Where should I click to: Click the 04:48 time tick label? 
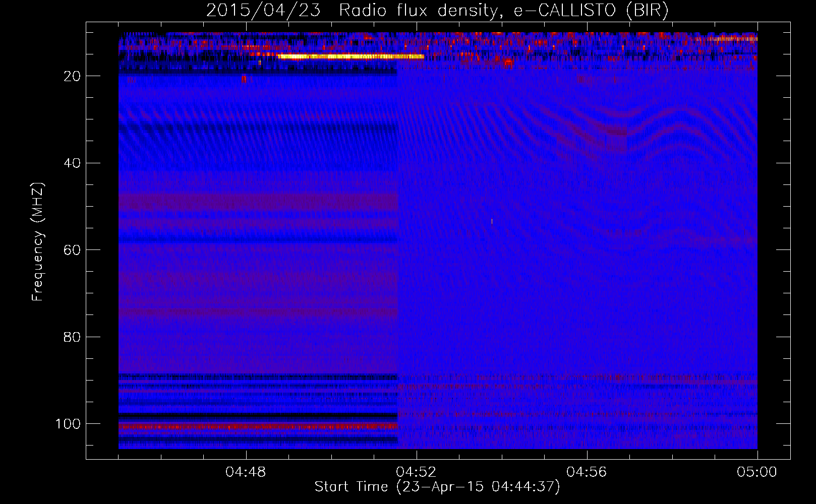click(x=246, y=472)
